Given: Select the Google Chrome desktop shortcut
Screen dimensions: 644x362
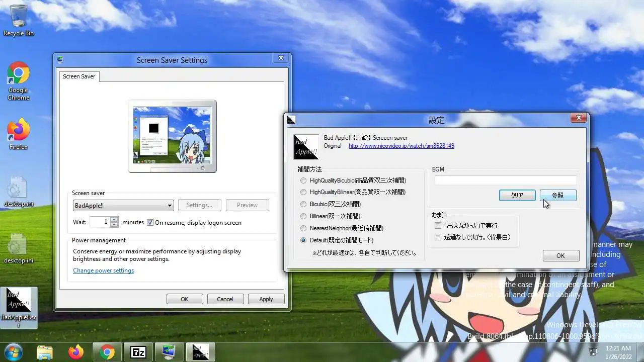Looking at the screenshot, I should pyautogui.click(x=19, y=81).
